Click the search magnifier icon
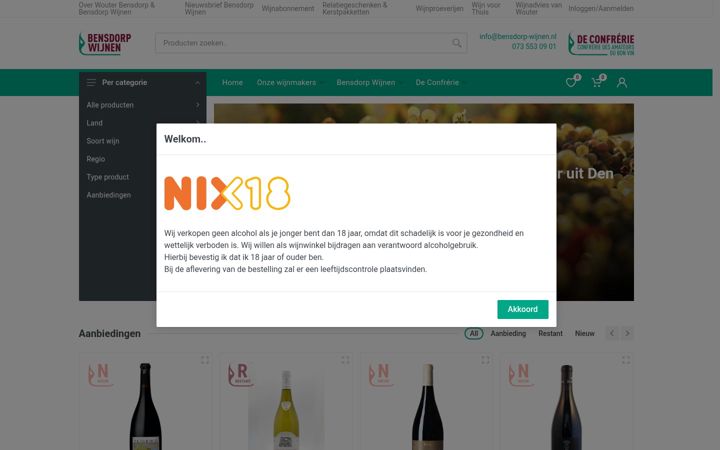Screen dimensions: 720x450 (x=456, y=43)
